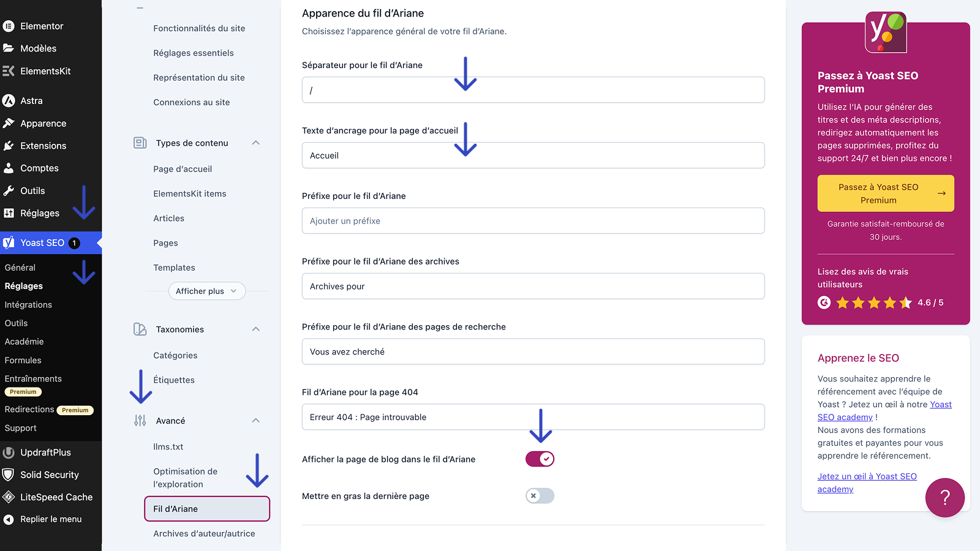The height and width of the screenshot is (551, 980).
Task: Open the Yoast SEO academy link
Action: click(867, 482)
